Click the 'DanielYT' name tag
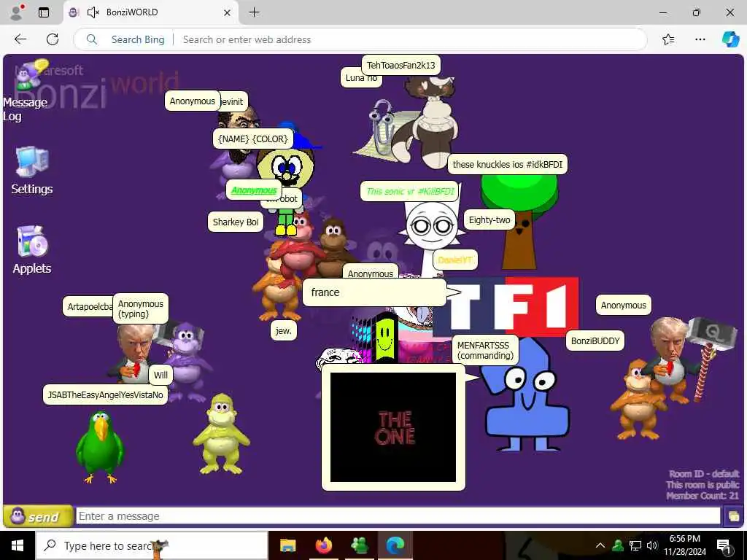 455,260
